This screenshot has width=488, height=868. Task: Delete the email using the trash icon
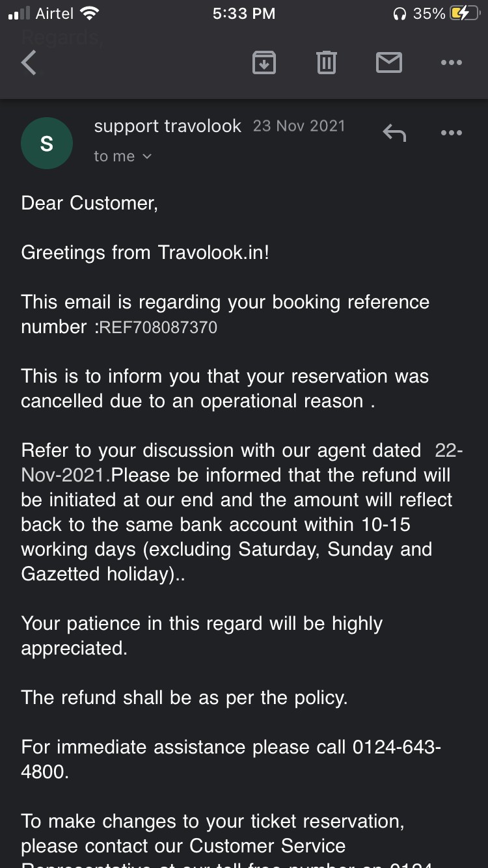click(x=326, y=63)
